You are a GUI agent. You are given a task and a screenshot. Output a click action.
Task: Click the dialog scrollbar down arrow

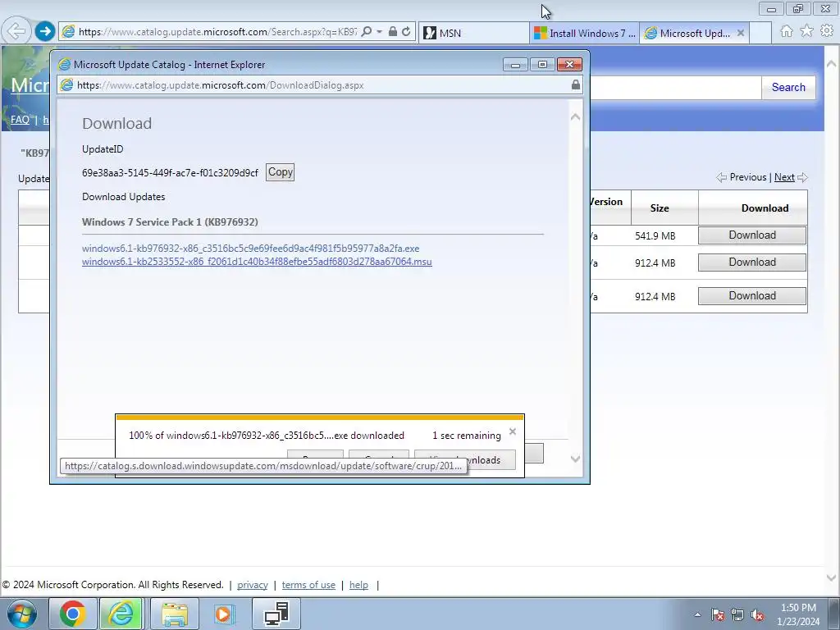click(x=575, y=459)
